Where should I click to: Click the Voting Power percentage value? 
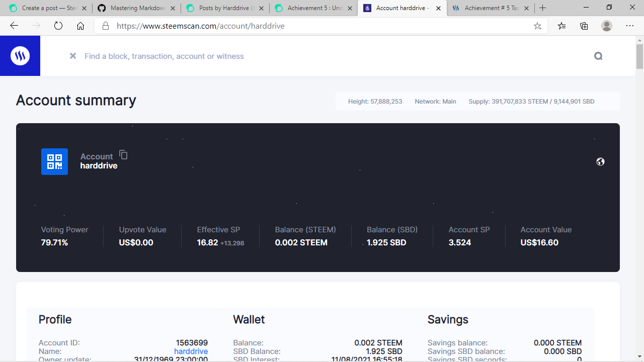[54, 242]
